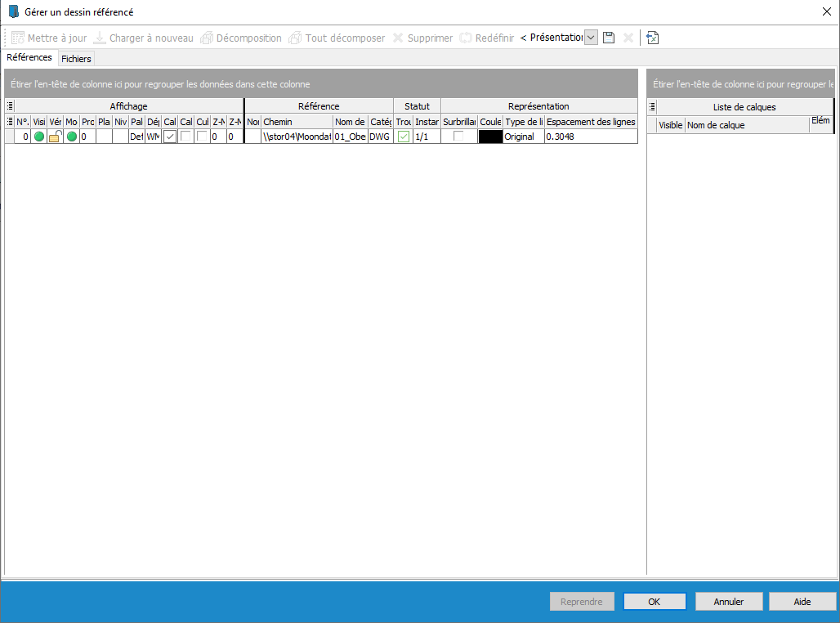Viewport: 840px width, 623px height.
Task: Open the band chooser icon beside Affichage
Action: click(10, 106)
